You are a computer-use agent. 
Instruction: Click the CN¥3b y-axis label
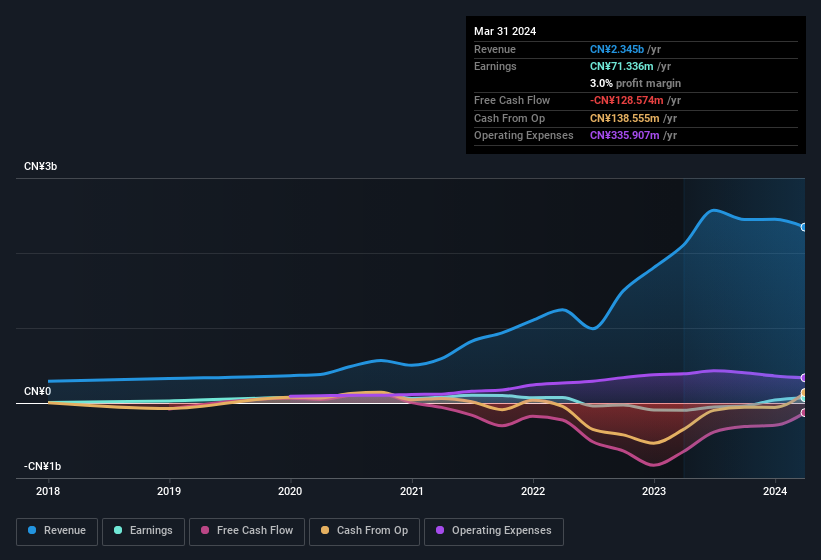click(x=40, y=166)
